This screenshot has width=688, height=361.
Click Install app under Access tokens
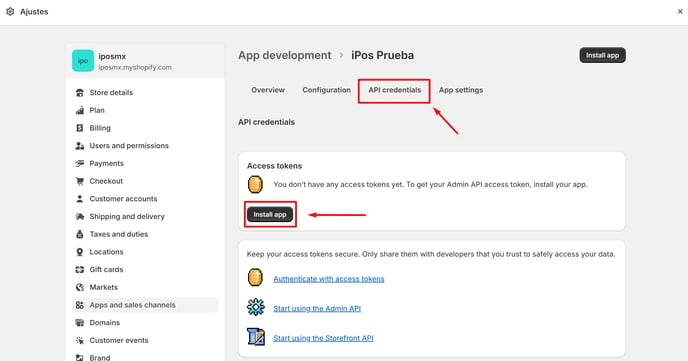click(270, 214)
